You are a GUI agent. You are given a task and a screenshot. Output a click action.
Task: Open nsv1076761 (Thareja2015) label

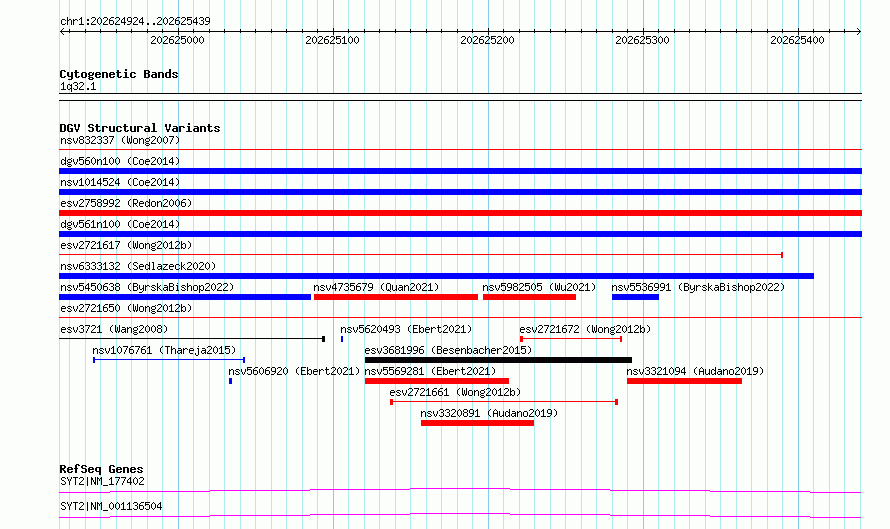point(164,350)
